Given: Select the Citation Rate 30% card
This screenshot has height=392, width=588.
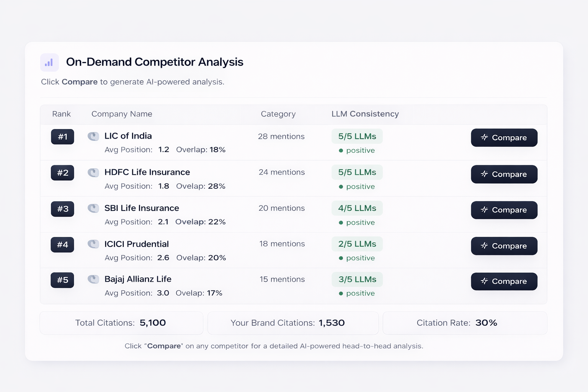Looking at the screenshot, I should pyautogui.click(x=465, y=323).
